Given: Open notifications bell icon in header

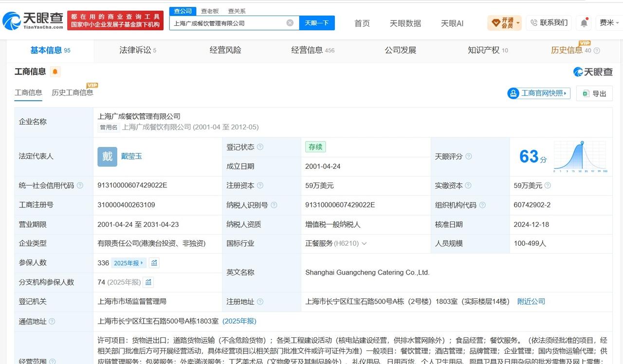Looking at the screenshot, I should (x=584, y=22).
